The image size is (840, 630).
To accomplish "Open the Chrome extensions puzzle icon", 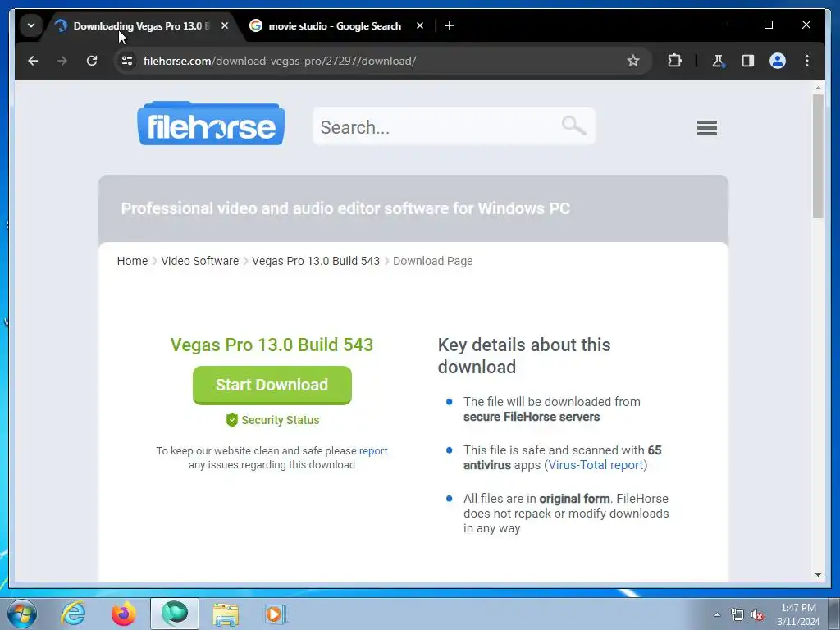I will click(674, 61).
